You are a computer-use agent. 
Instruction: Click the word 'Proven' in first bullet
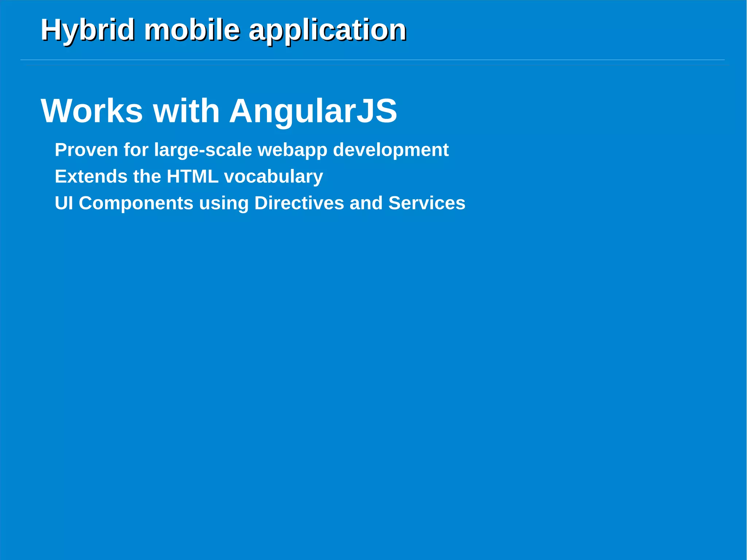tap(86, 150)
